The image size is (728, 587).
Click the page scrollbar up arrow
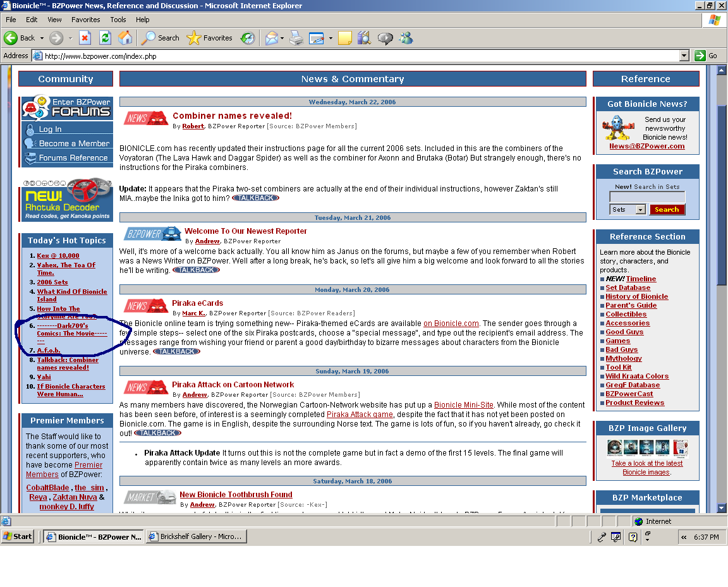(722, 71)
